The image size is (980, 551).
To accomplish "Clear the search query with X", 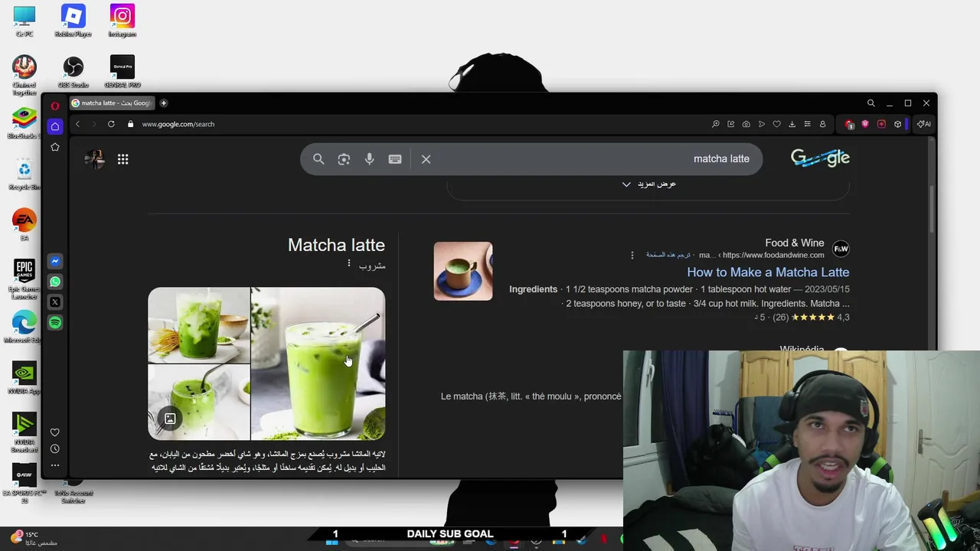I will [426, 159].
